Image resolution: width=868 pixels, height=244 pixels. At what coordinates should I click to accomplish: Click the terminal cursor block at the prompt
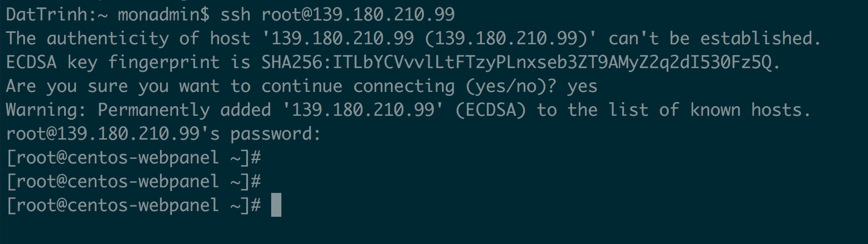click(x=276, y=205)
